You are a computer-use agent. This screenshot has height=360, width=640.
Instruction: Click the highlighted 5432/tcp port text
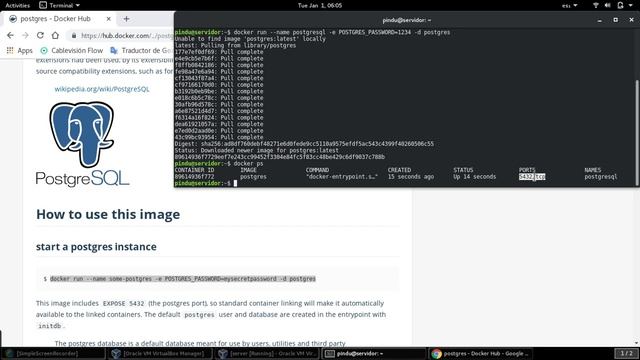click(x=532, y=177)
